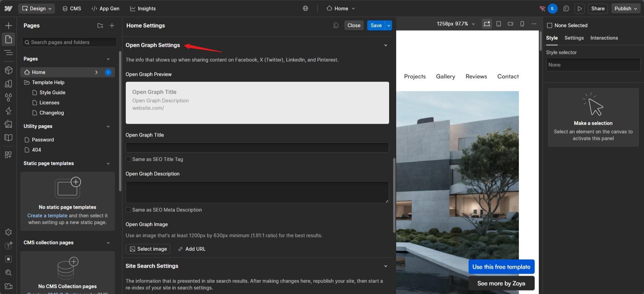This screenshot has width=644, height=294.
Task: Open site settings gear in sidebar
Action: tap(8, 232)
